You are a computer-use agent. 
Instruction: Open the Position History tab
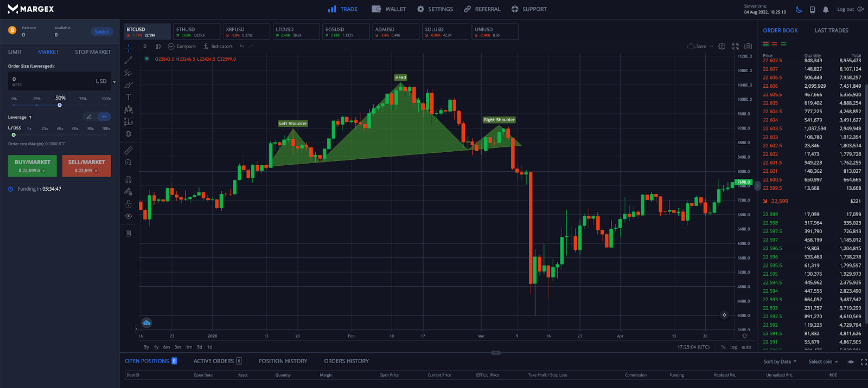283,361
